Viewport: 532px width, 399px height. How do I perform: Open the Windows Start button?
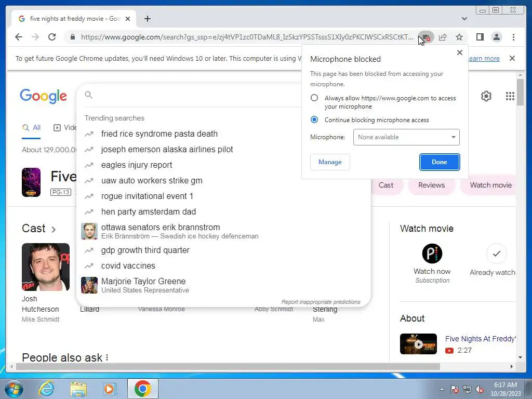pyautogui.click(x=14, y=389)
